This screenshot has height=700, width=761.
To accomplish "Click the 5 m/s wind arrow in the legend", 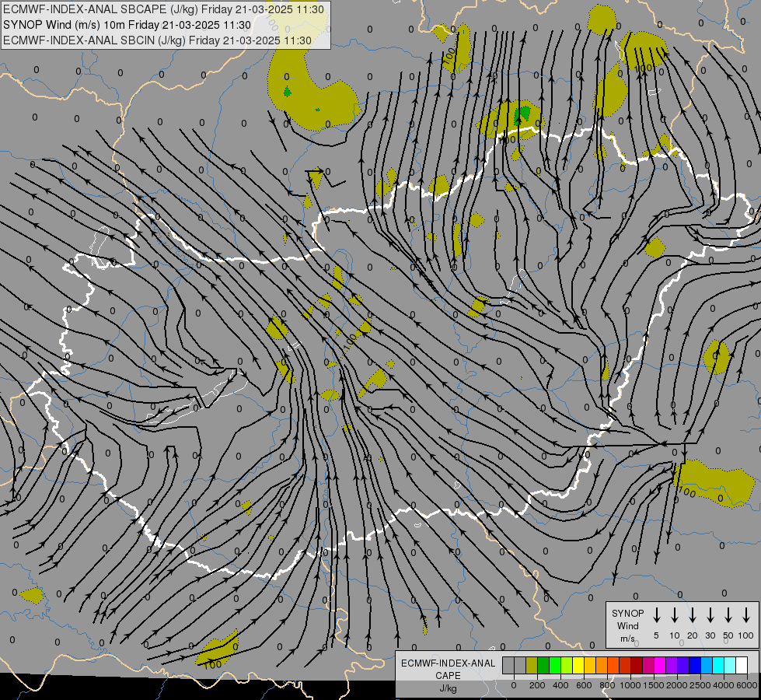I will coord(656,615).
